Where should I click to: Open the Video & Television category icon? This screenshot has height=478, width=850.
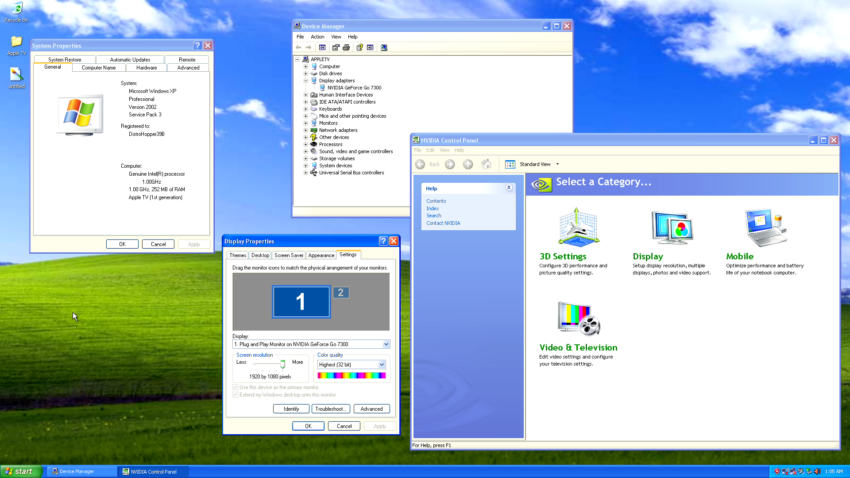578,319
